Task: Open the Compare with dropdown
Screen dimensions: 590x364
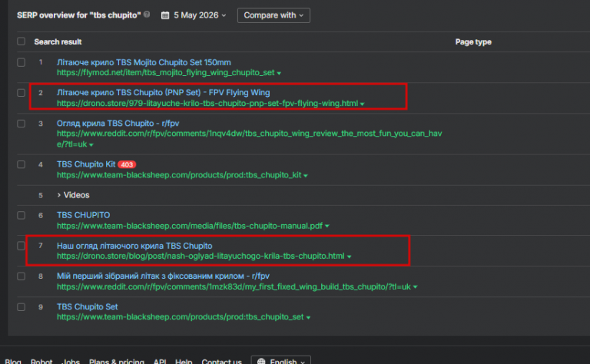Action: point(273,15)
